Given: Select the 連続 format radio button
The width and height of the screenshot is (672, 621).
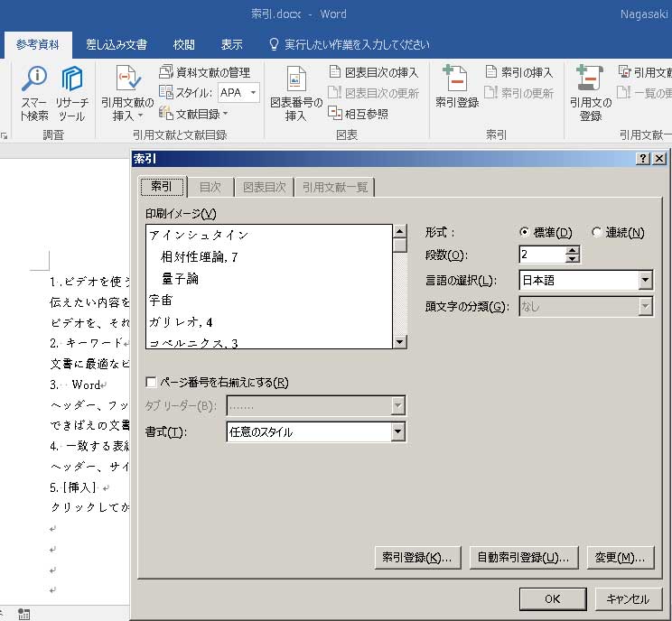Looking at the screenshot, I should [x=596, y=233].
